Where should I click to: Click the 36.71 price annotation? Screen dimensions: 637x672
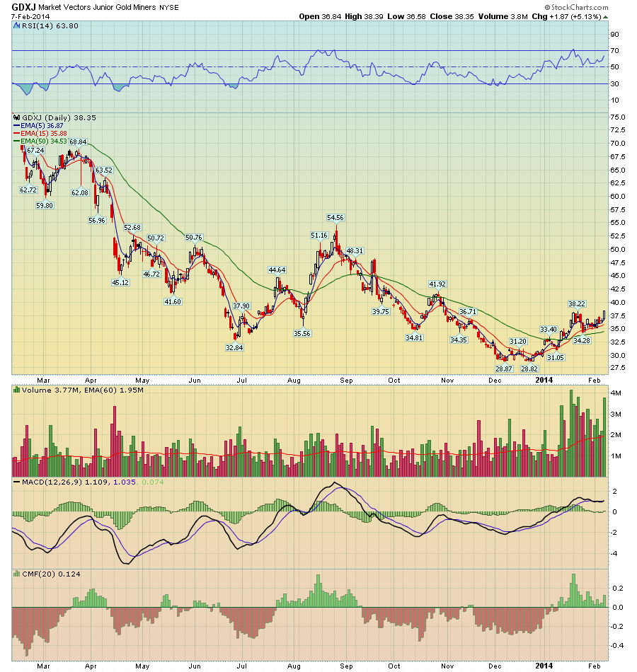tap(468, 311)
